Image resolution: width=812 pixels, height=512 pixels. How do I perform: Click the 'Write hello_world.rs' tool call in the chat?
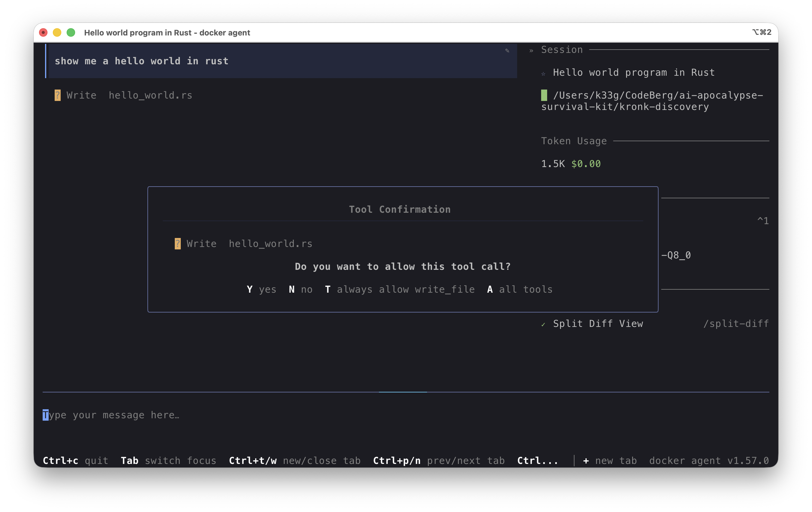tap(123, 95)
